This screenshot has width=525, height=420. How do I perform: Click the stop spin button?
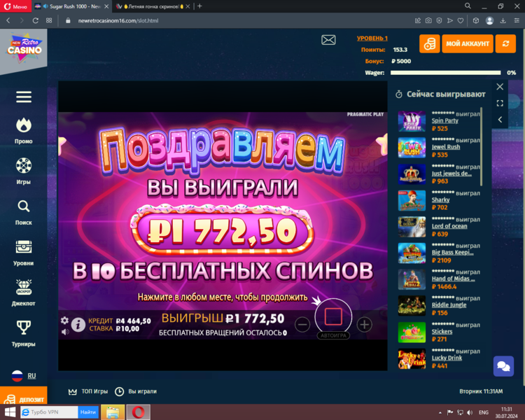pos(333,316)
